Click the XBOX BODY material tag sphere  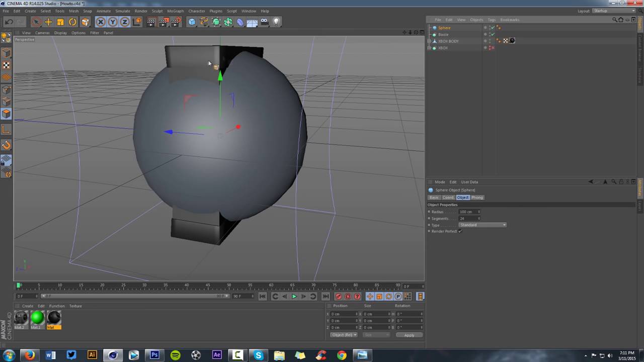512,41
